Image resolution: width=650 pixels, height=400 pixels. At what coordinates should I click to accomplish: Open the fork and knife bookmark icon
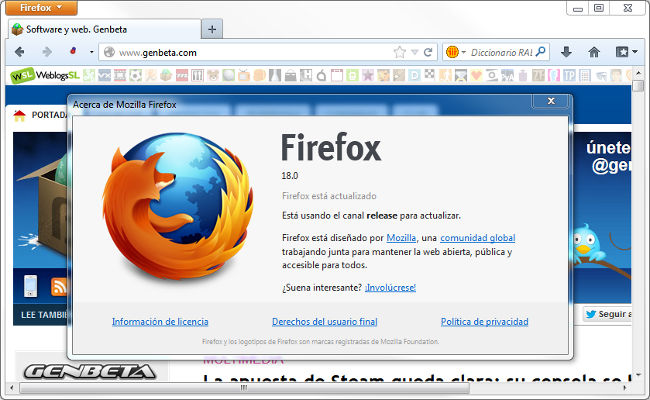pos(197,75)
